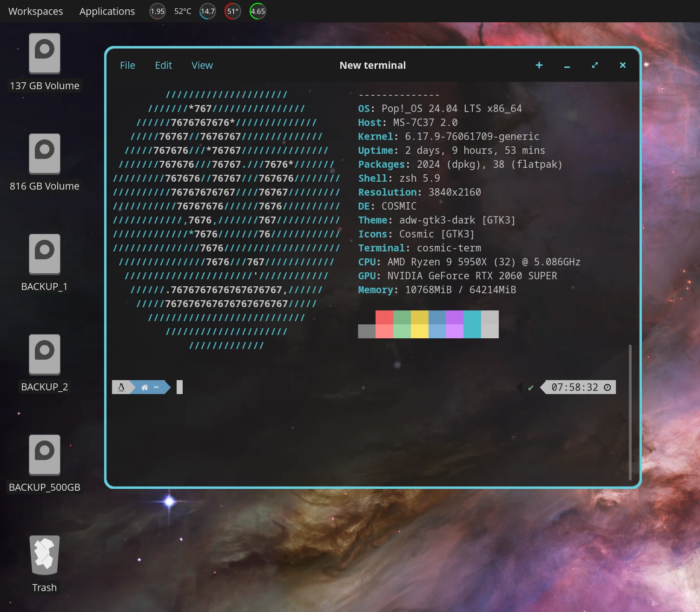This screenshot has width=700, height=612.
Task: Click the clock icon beside 07:58:32
Action: click(608, 387)
